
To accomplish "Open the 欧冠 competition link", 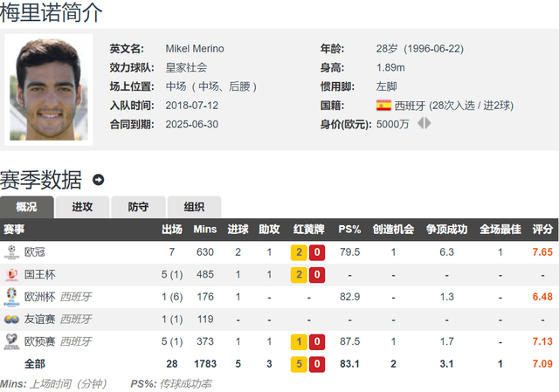I will coord(35,251).
